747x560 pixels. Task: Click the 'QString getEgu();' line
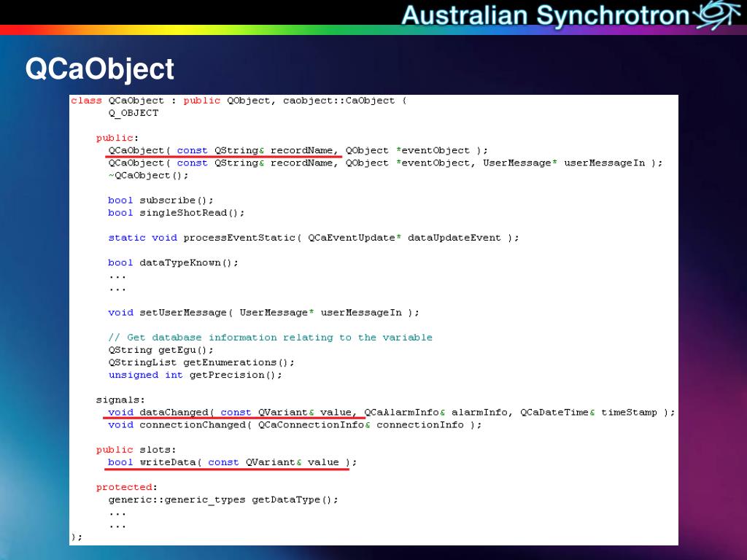point(160,350)
